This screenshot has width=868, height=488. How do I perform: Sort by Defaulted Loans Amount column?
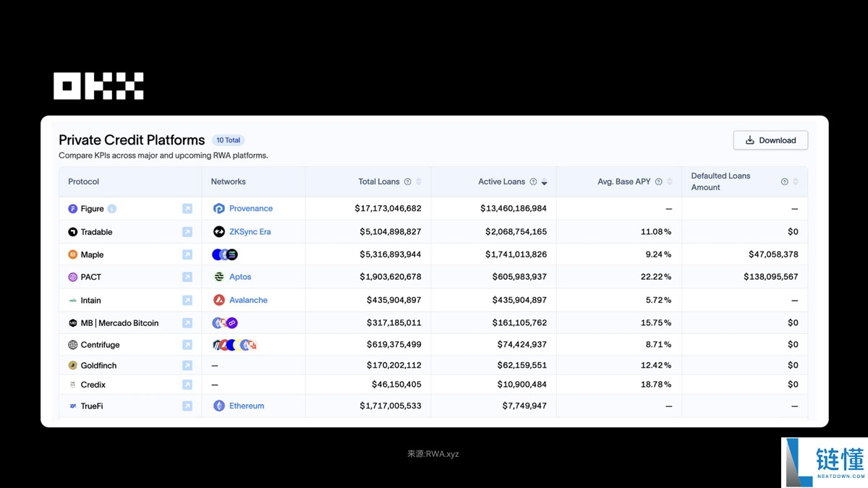point(796,182)
